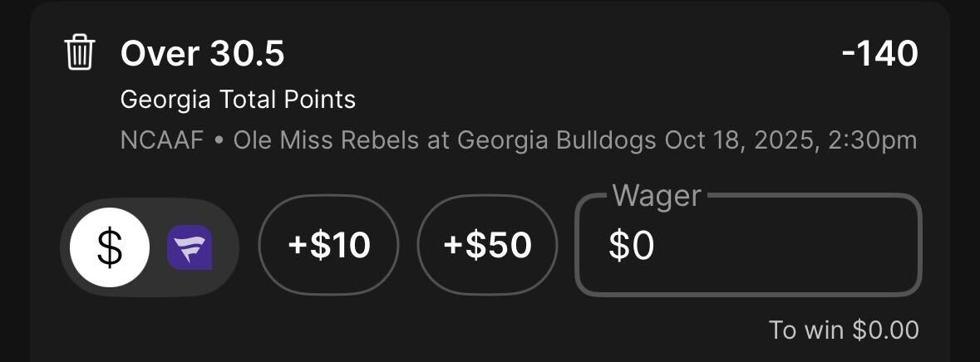Tap the $0 amount inside the wager box
The height and width of the screenshot is (362, 980).
pyautogui.click(x=631, y=246)
